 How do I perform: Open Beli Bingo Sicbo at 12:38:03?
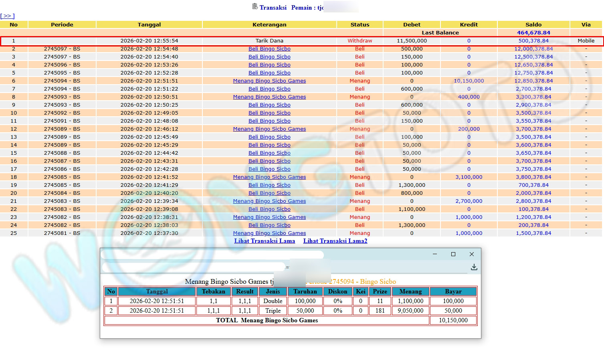(x=269, y=225)
